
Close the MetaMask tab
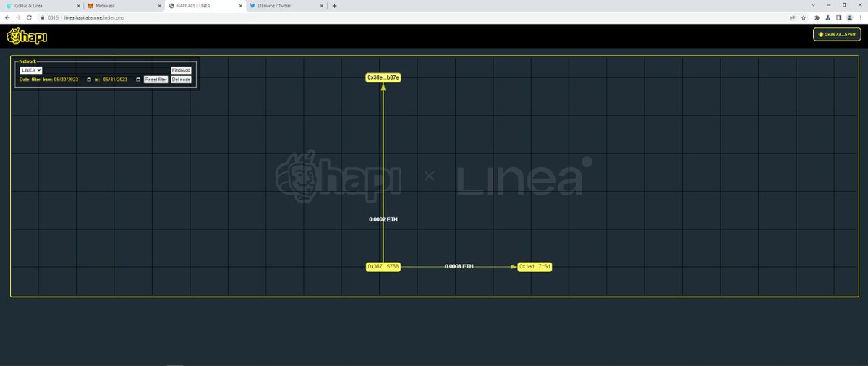tap(158, 6)
